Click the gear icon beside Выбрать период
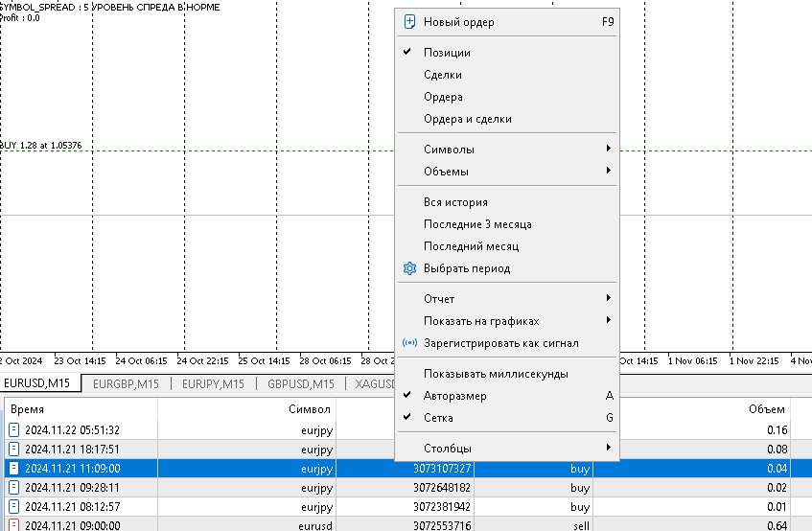This screenshot has width=812, height=531. (410, 268)
